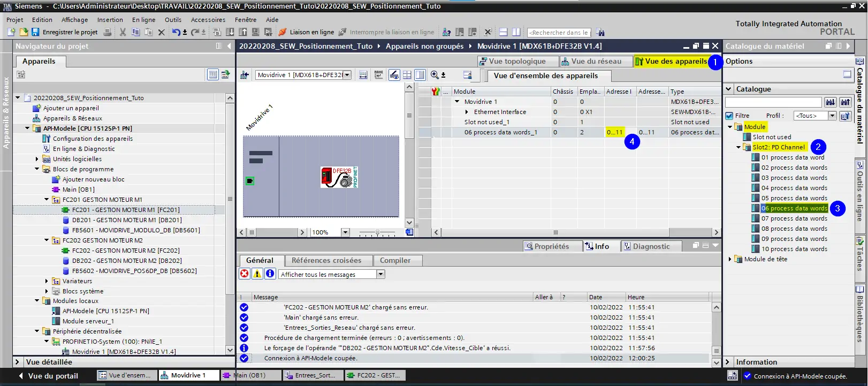Click the show module labels NAME icon

pyautogui.click(x=379, y=75)
